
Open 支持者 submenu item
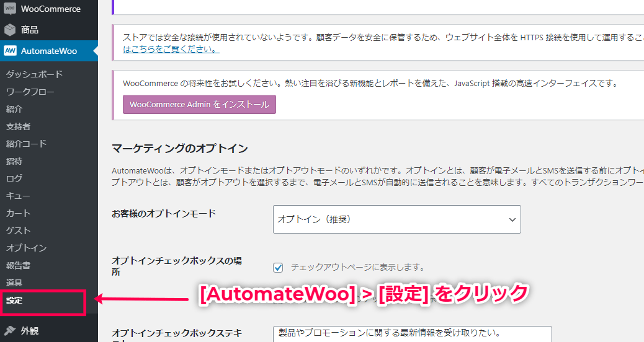point(19,126)
